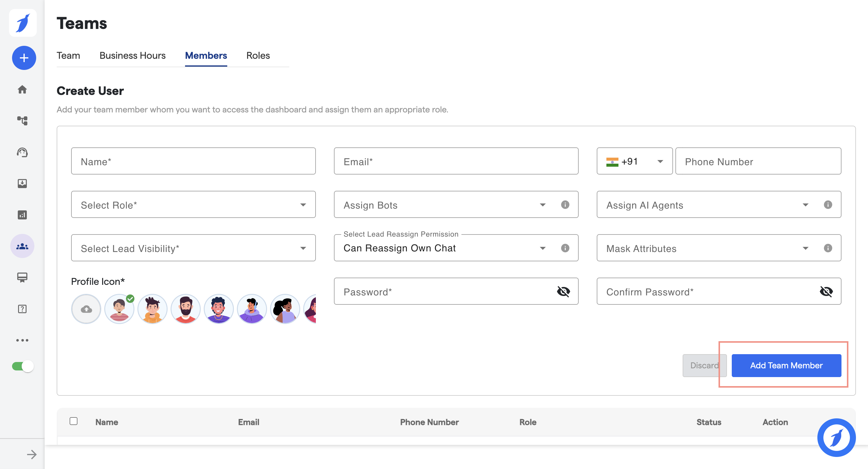Open the Select Role dropdown

click(x=193, y=205)
